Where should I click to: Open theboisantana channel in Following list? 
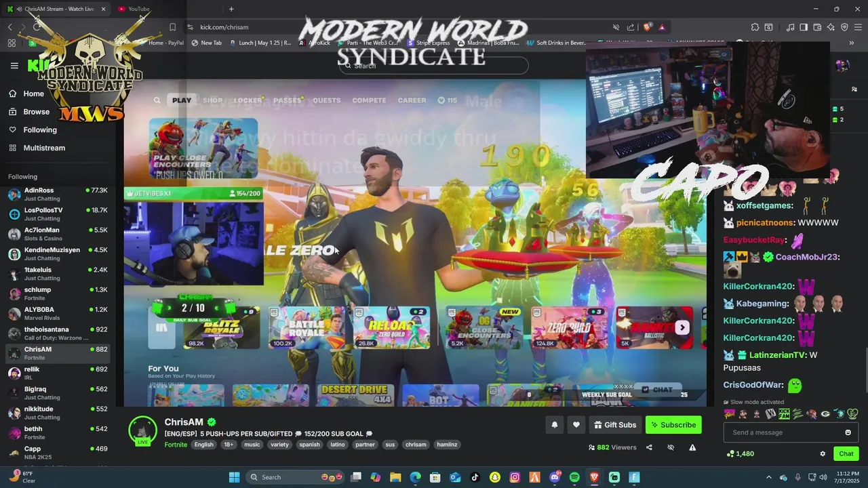pos(58,333)
